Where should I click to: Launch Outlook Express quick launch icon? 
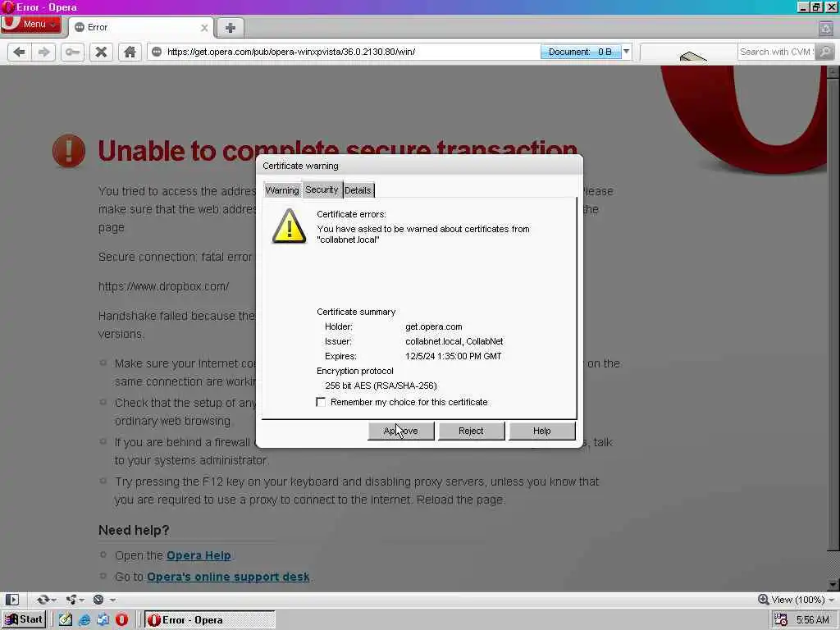click(x=103, y=620)
